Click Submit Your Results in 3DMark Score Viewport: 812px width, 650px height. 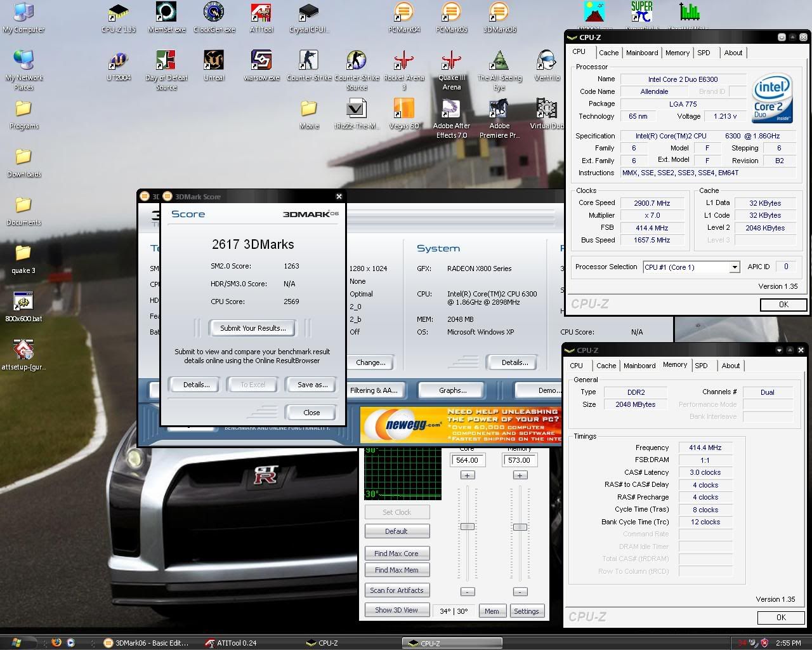(x=253, y=328)
